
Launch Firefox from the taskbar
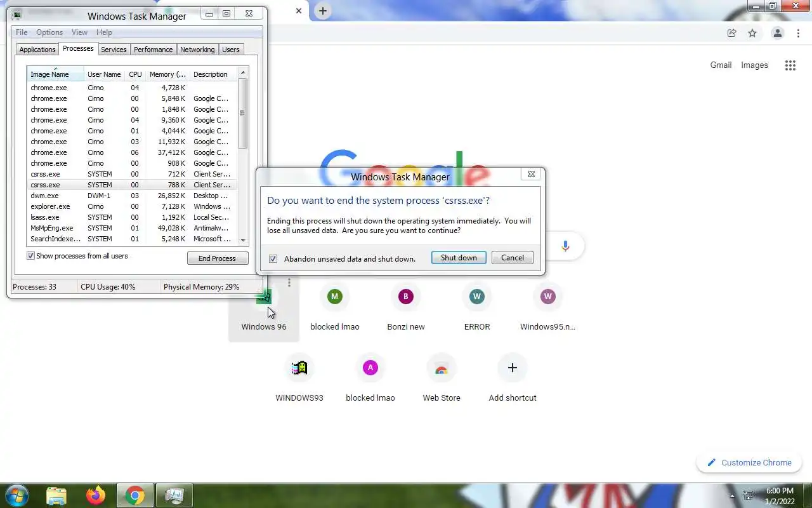[96, 495]
